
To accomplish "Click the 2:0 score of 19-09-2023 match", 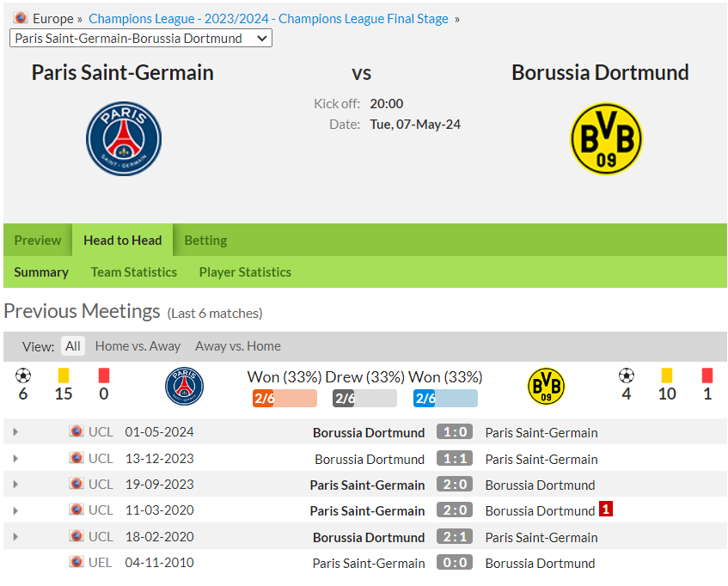I will click(455, 485).
